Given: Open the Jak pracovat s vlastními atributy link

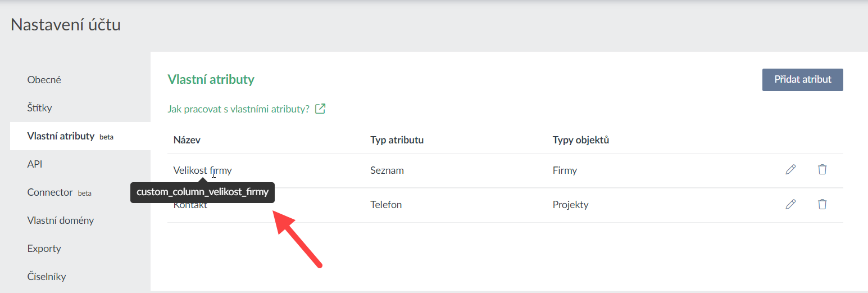Looking at the screenshot, I should tap(239, 109).
